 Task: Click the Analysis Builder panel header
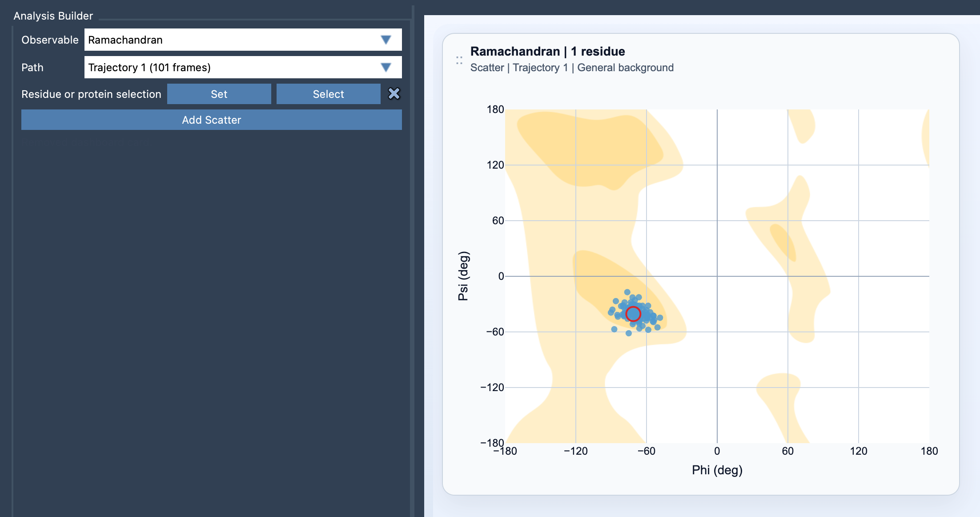click(x=53, y=15)
